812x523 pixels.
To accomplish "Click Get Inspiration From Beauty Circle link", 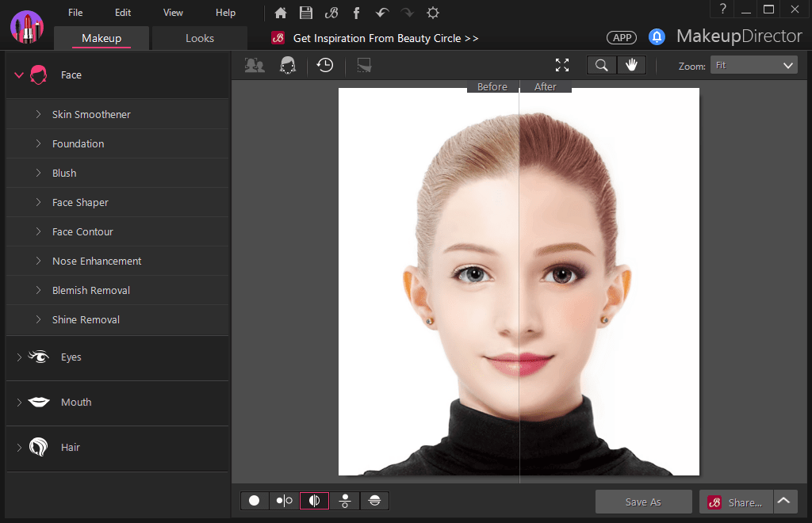I will click(385, 38).
